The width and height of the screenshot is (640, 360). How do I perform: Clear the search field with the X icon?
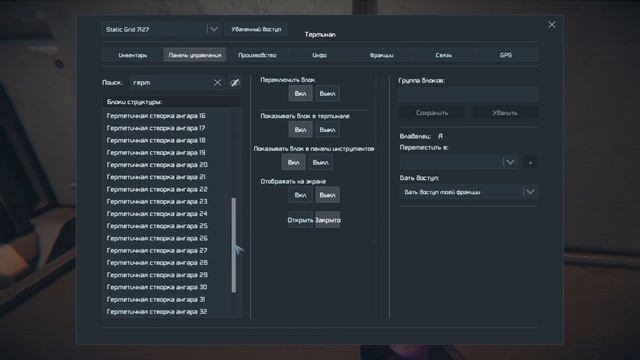tap(218, 83)
